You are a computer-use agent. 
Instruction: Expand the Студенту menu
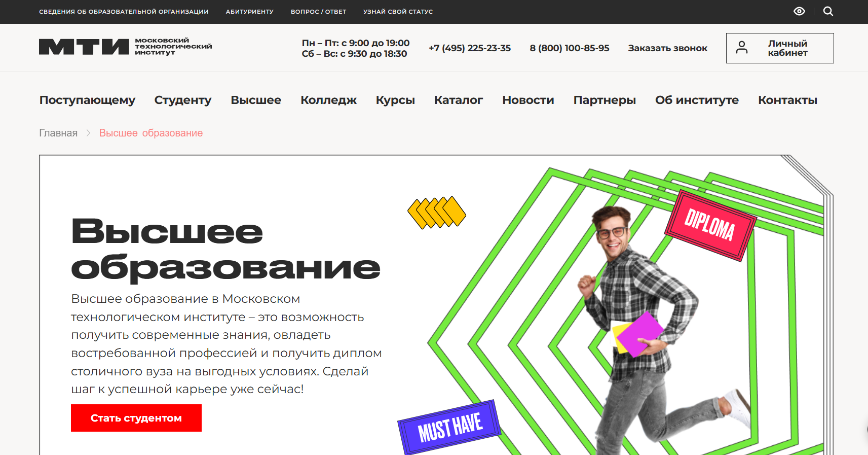[x=183, y=100]
